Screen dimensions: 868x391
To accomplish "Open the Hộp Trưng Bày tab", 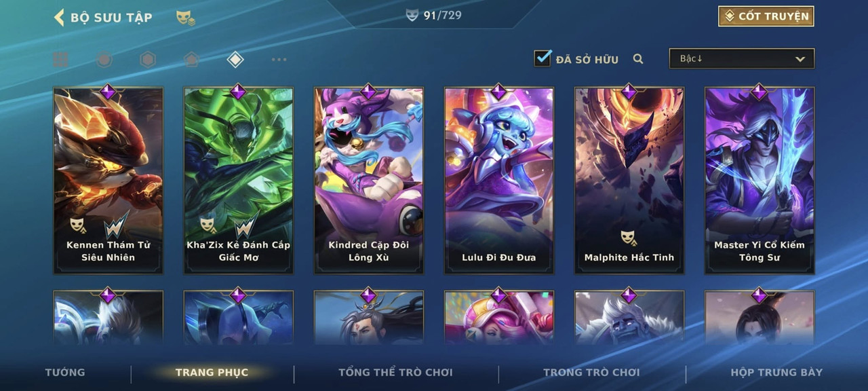I will (x=776, y=372).
